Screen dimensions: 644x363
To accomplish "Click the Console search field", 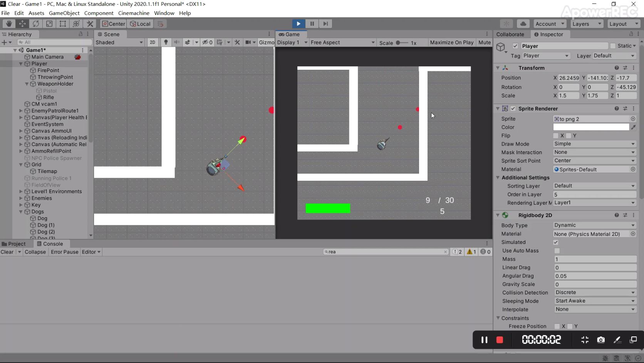I will pyautogui.click(x=385, y=252).
